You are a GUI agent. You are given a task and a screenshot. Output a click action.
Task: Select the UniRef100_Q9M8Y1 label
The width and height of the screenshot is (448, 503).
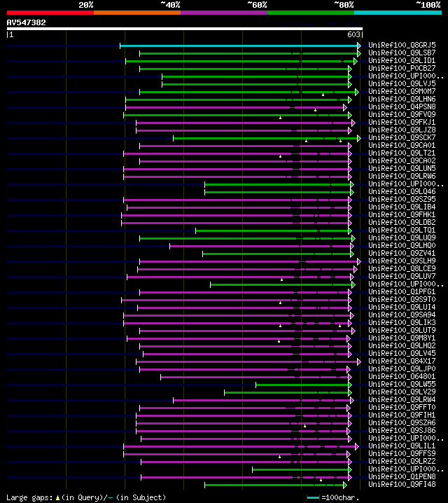[402, 338]
